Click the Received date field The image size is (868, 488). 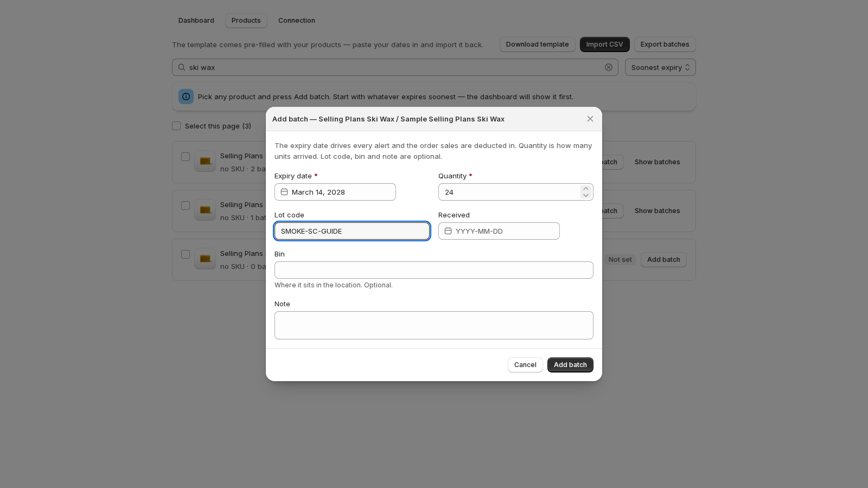pyautogui.click(x=499, y=231)
